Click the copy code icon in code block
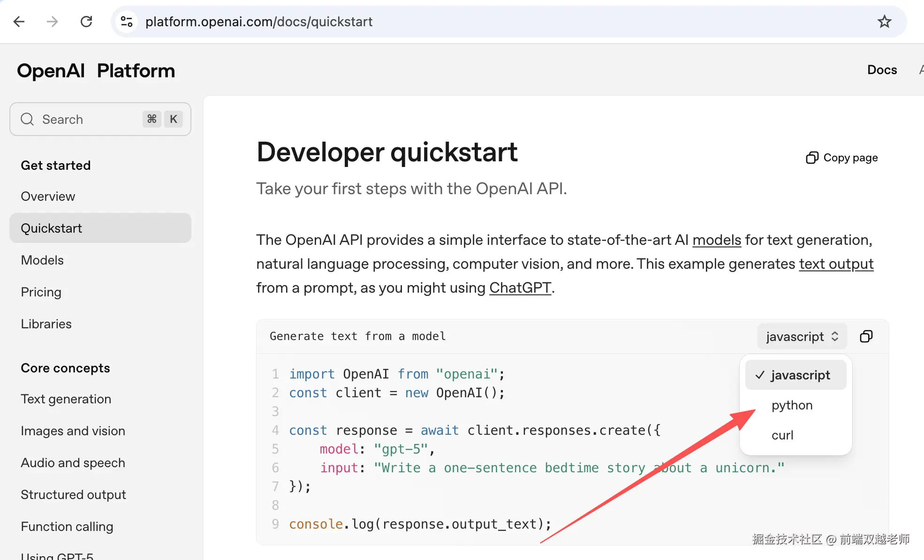Viewport: 924px width, 560px height. point(866,336)
